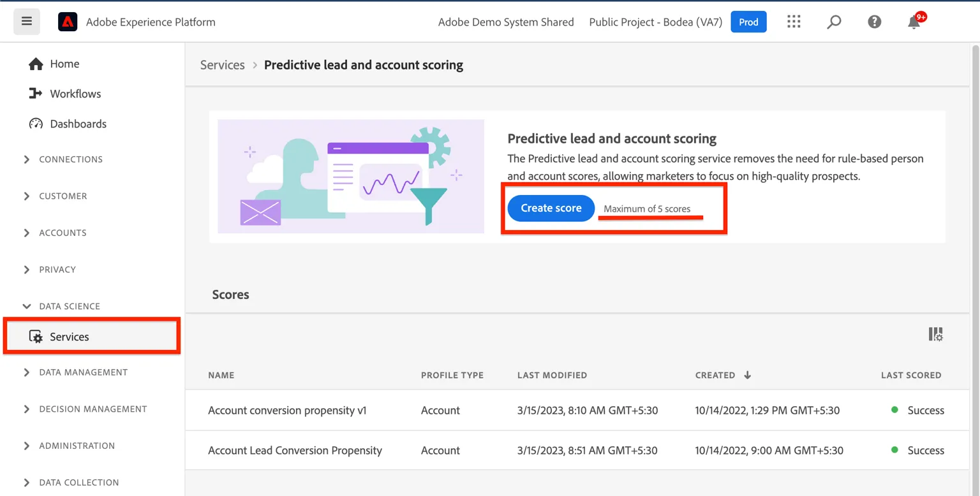The image size is (980, 496).
Task: Collapse the Data Science section
Action: [x=26, y=307]
